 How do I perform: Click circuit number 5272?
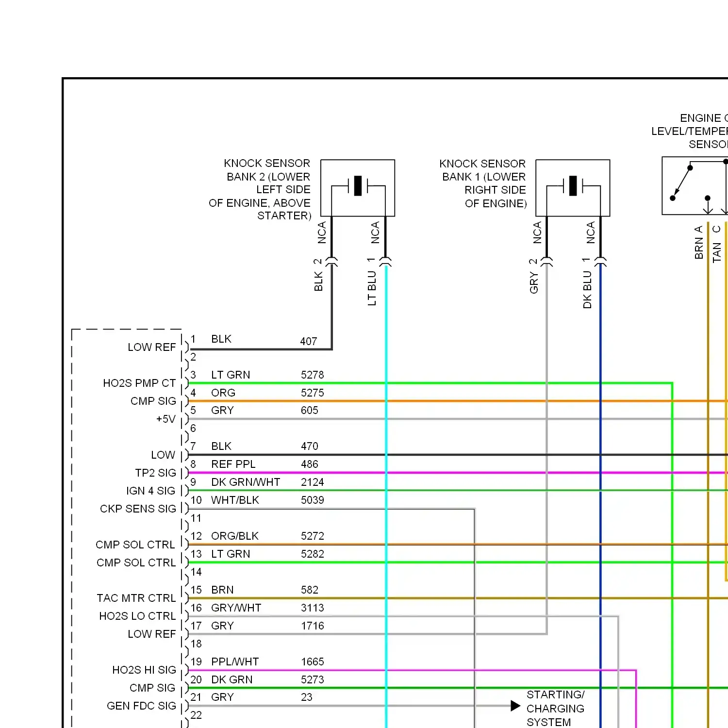(312, 536)
